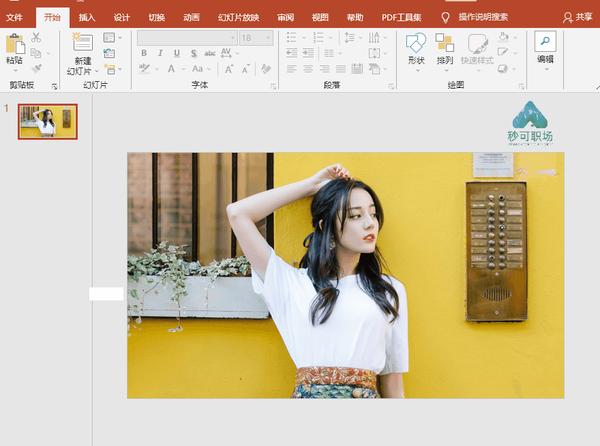Open the 动画 (Animations) tab

pos(191,17)
